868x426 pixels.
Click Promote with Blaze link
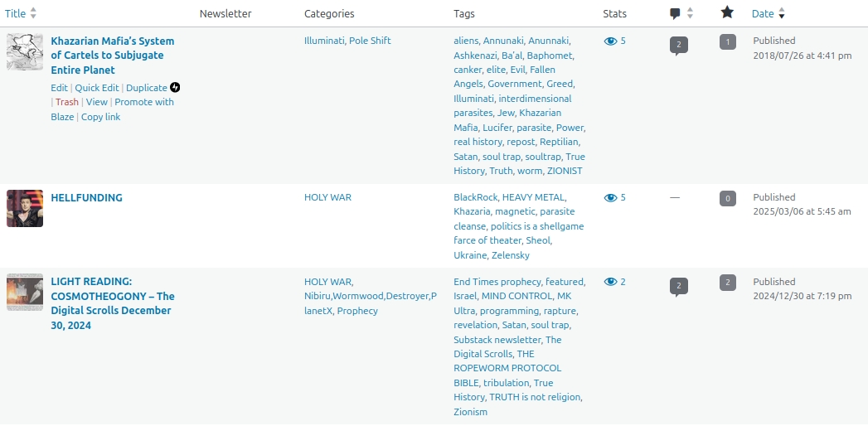(144, 102)
